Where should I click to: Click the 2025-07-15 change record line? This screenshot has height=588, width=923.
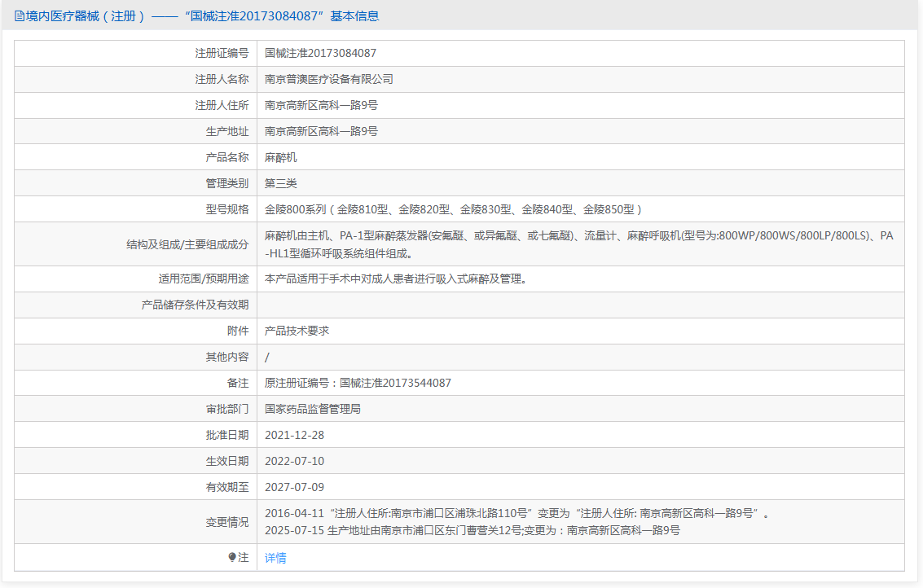(472, 530)
